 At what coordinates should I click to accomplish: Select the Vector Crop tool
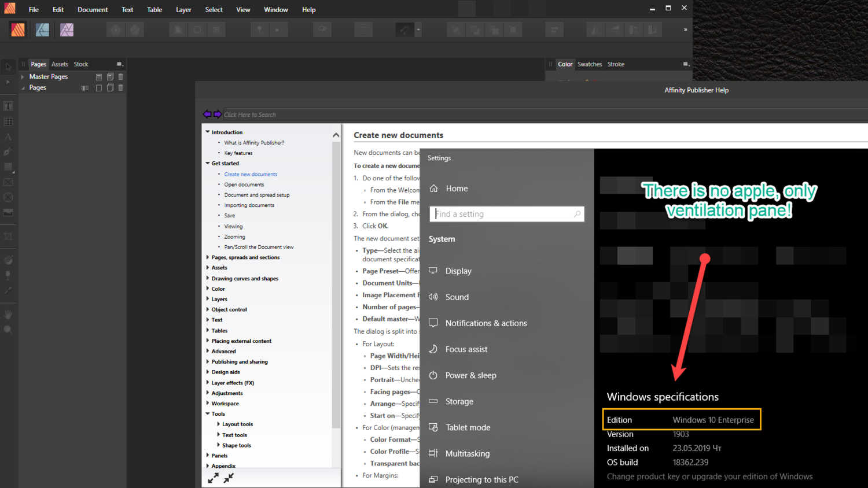(8, 236)
